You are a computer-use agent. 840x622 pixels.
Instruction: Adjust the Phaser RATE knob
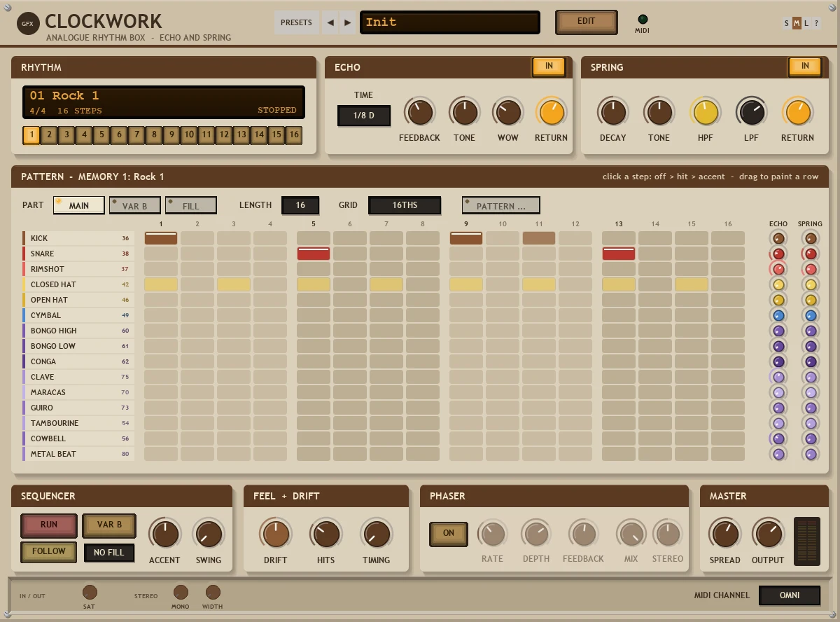493,534
